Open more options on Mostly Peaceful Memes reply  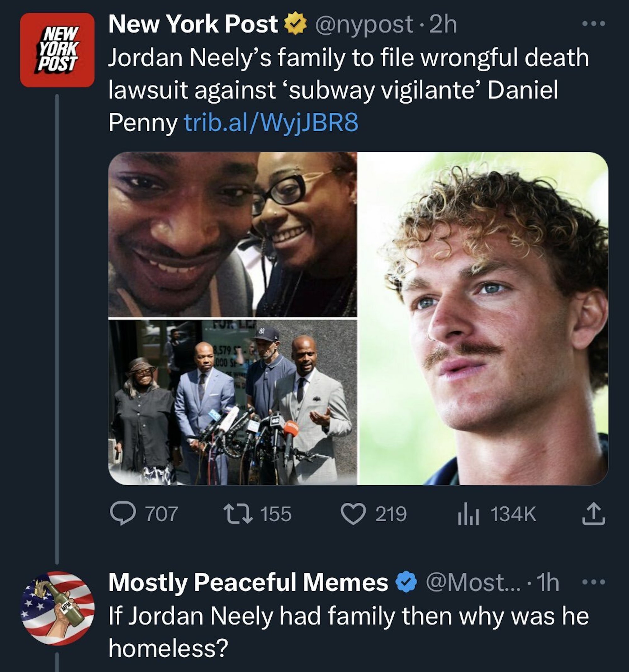coord(593,582)
